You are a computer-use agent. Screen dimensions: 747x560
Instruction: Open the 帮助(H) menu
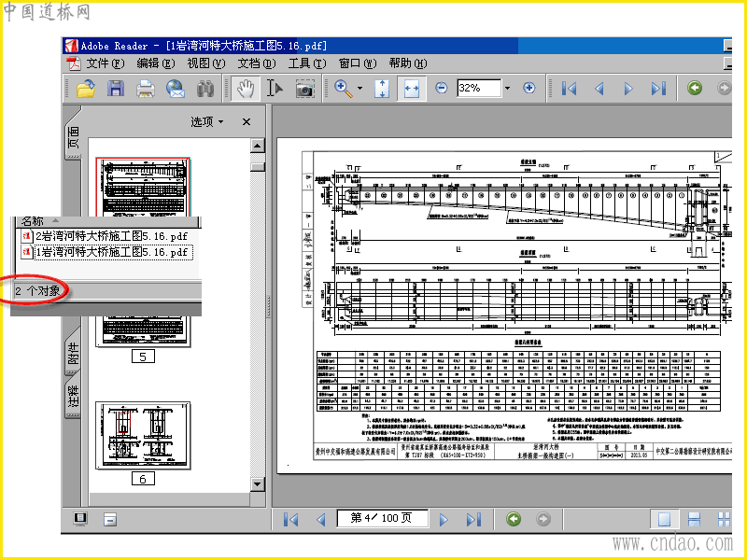pyautogui.click(x=408, y=63)
